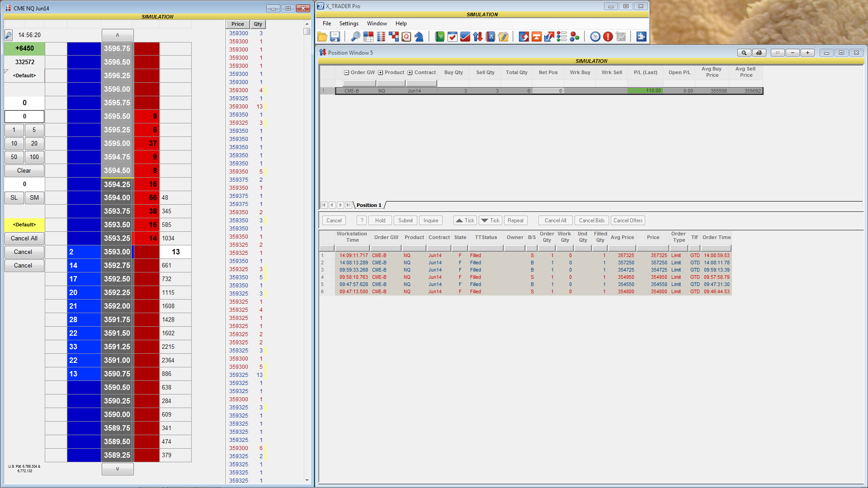
Task: Click the red-blue-green connected nodes icon
Action: pyautogui.click(x=575, y=37)
